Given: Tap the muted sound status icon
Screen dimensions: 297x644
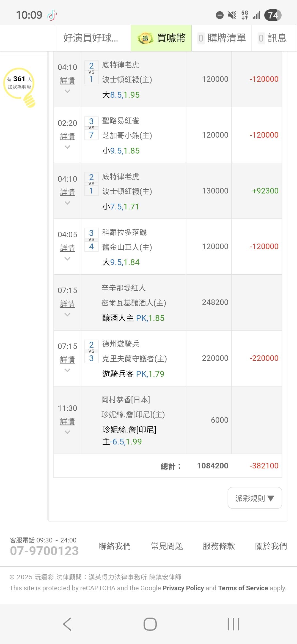Looking at the screenshot, I should pyautogui.click(x=232, y=15).
